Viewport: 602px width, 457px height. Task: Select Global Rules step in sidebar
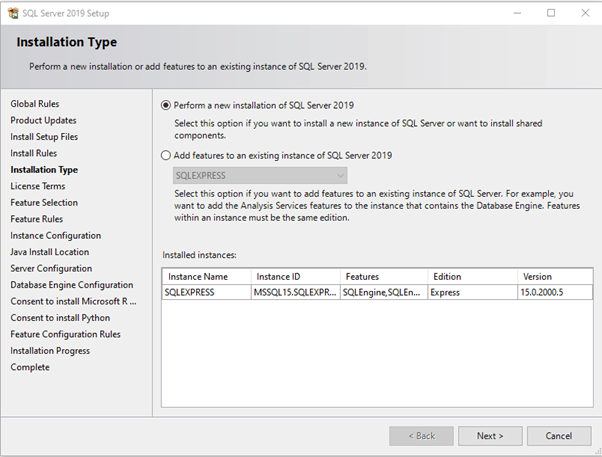pos(35,104)
